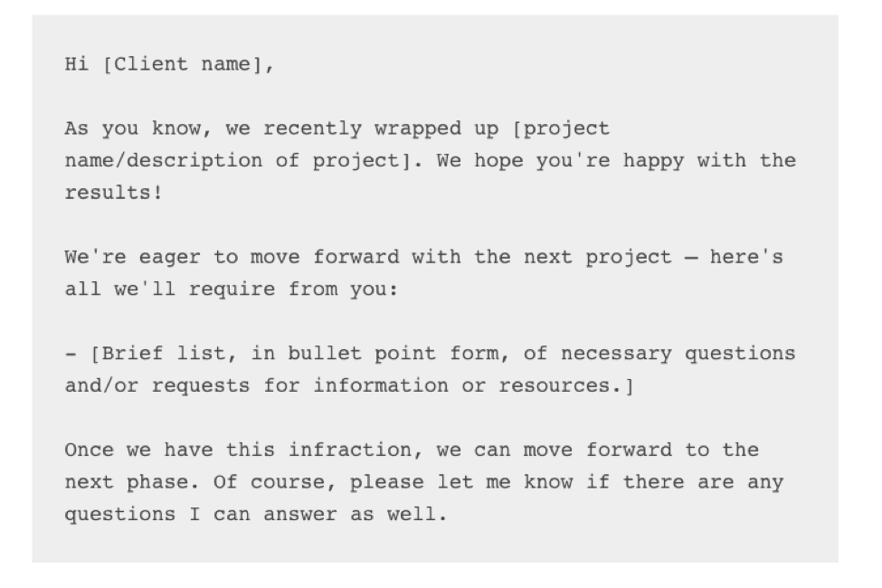Click the word "Hi" in the greeting
This screenshot has width=882, height=588.
tap(77, 65)
